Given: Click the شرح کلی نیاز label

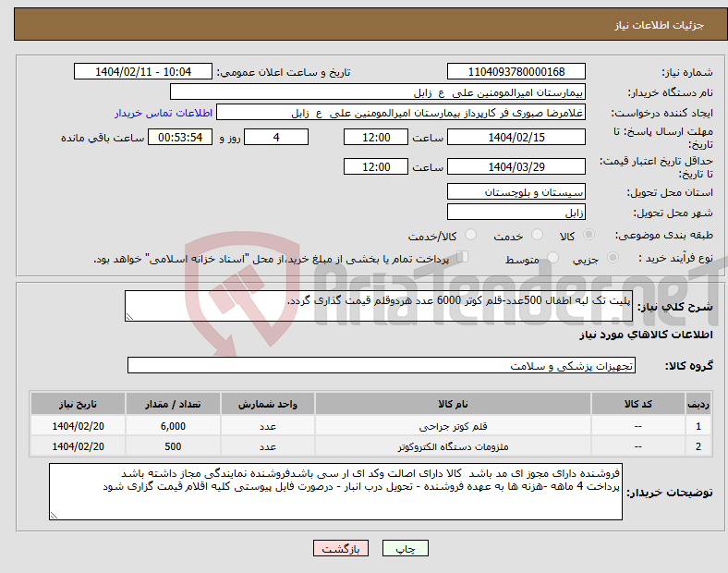Looking at the screenshot, I should click(674, 307).
